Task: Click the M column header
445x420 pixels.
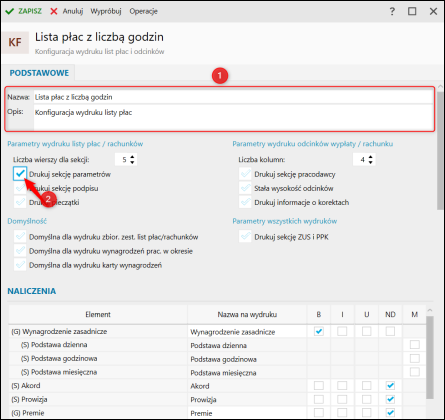Action: (x=414, y=314)
